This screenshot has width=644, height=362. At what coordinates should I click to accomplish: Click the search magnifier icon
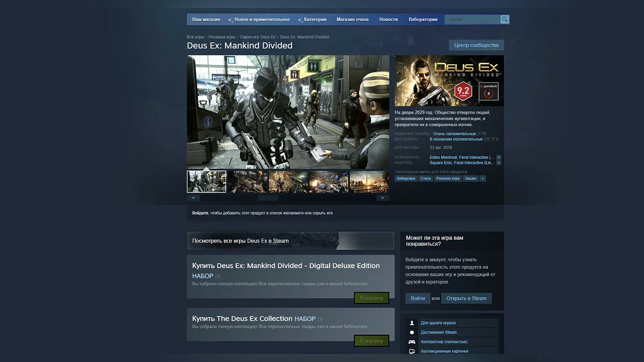504,19
